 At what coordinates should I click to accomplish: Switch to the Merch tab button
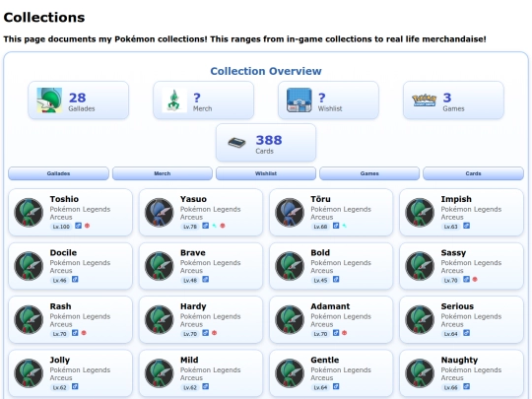tap(163, 173)
